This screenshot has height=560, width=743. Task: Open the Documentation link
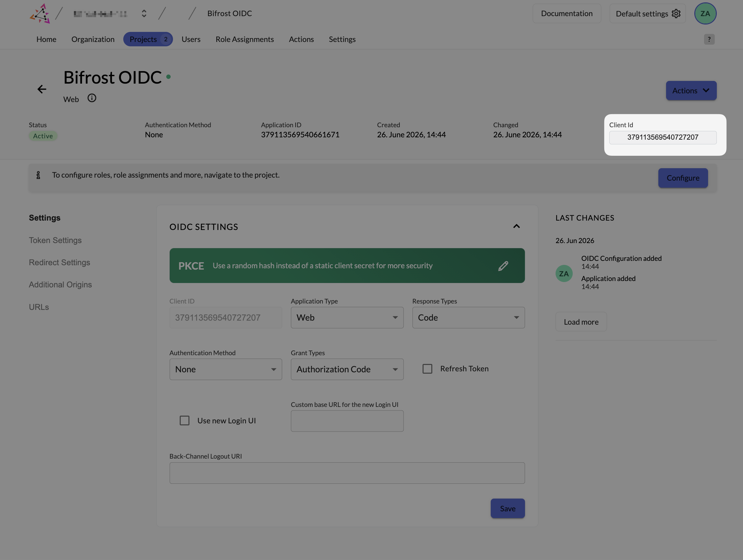tap(567, 14)
